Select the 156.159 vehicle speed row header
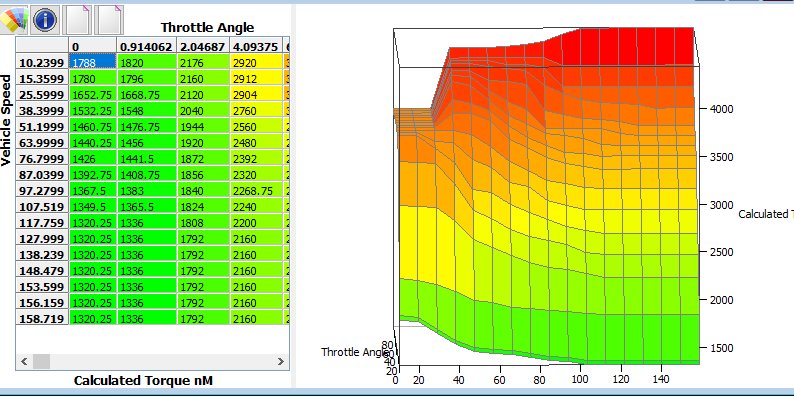The height and width of the screenshot is (398, 794). (42, 303)
